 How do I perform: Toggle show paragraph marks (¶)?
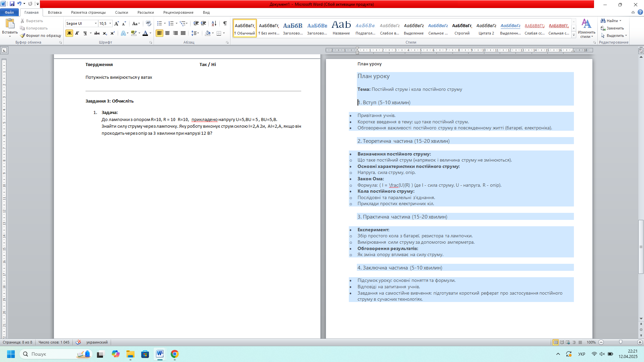[x=225, y=23]
